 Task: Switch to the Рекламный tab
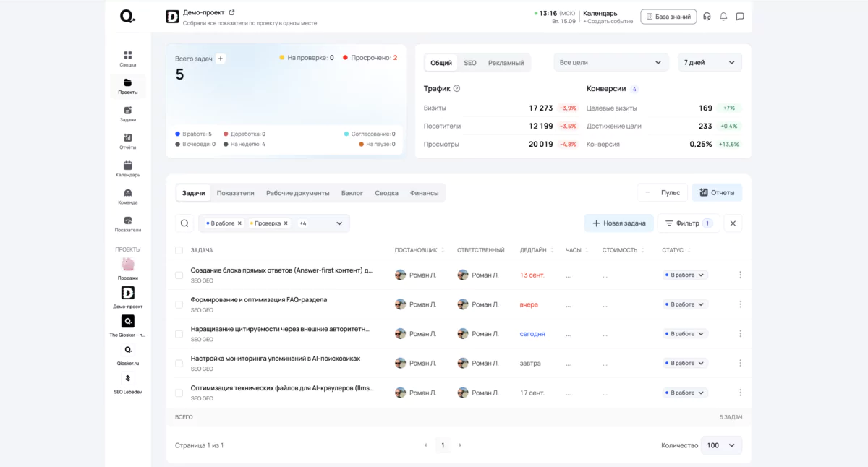click(x=506, y=63)
